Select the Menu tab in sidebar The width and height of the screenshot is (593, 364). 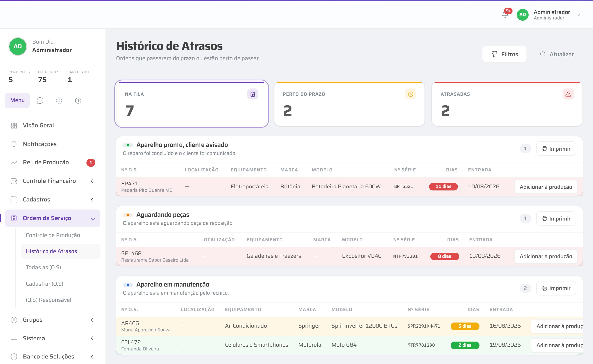[x=17, y=100]
